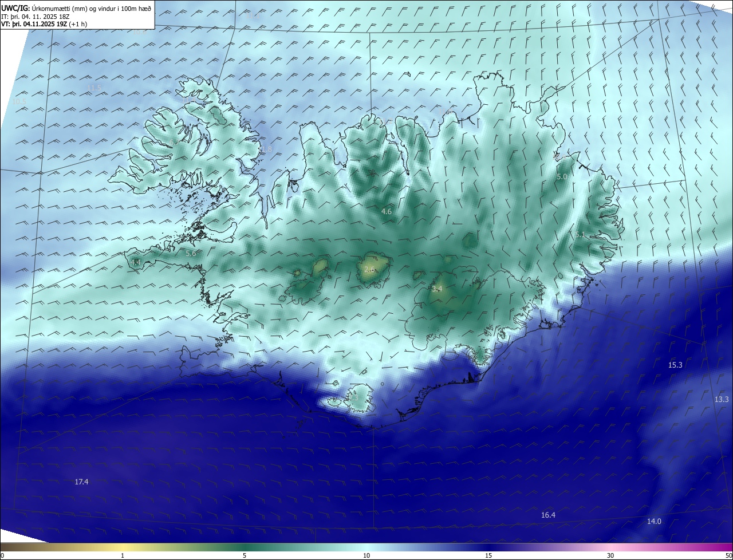This screenshot has width=733, height=560.
Task: Click the 10 tick on the color scale
Action: click(366, 556)
